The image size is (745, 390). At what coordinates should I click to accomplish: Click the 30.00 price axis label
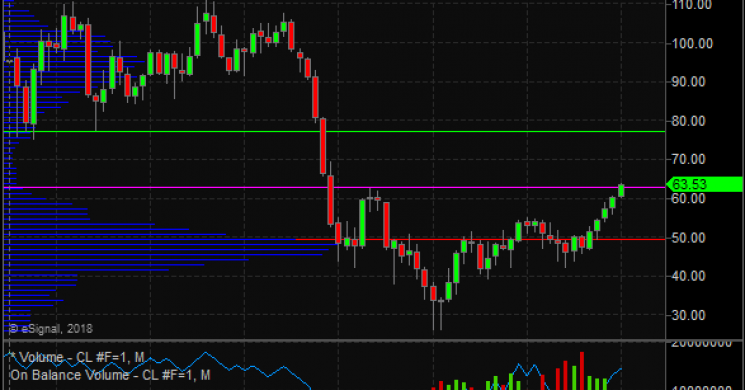(688, 315)
